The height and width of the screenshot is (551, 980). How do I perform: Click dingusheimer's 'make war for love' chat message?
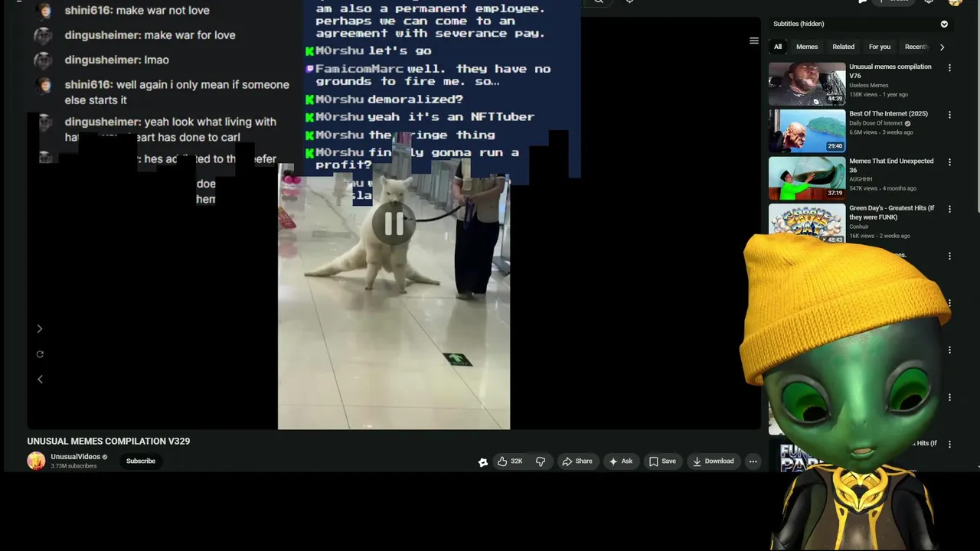(x=150, y=35)
